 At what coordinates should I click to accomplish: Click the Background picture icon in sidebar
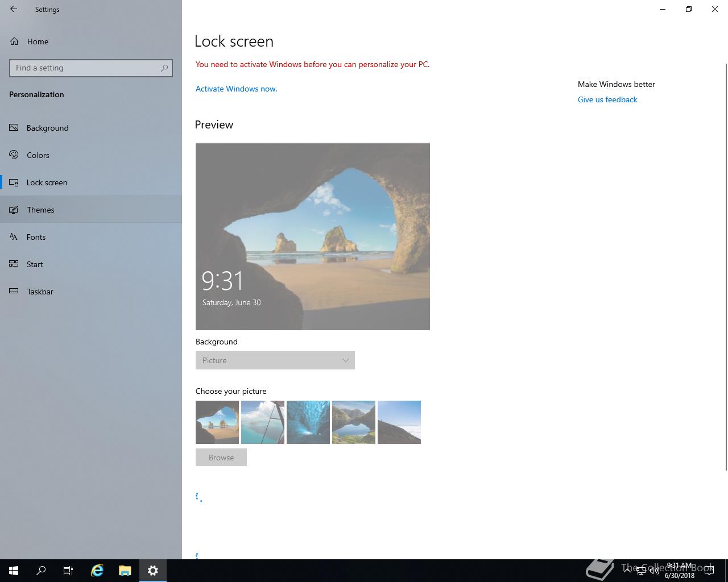[x=14, y=128]
